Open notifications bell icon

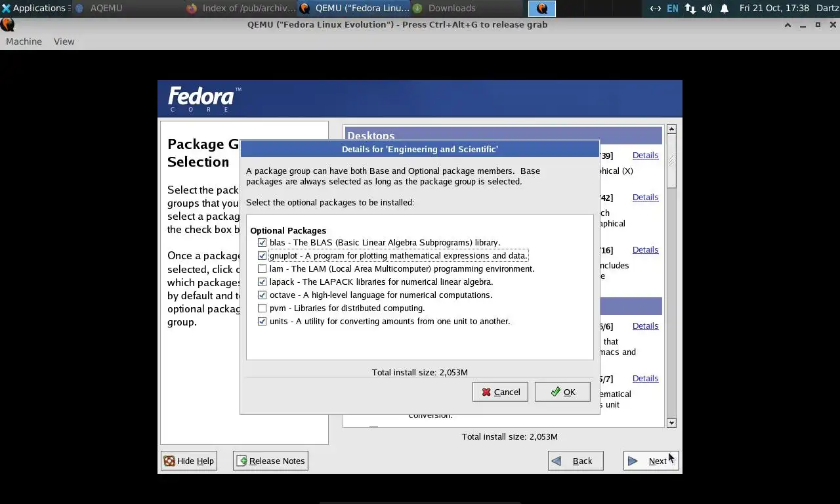coord(724,9)
